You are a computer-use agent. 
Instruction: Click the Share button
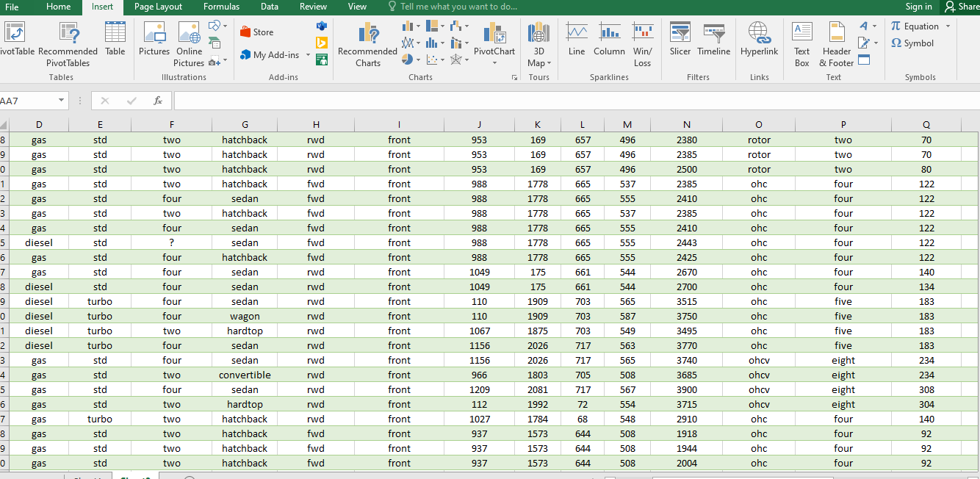tap(962, 7)
